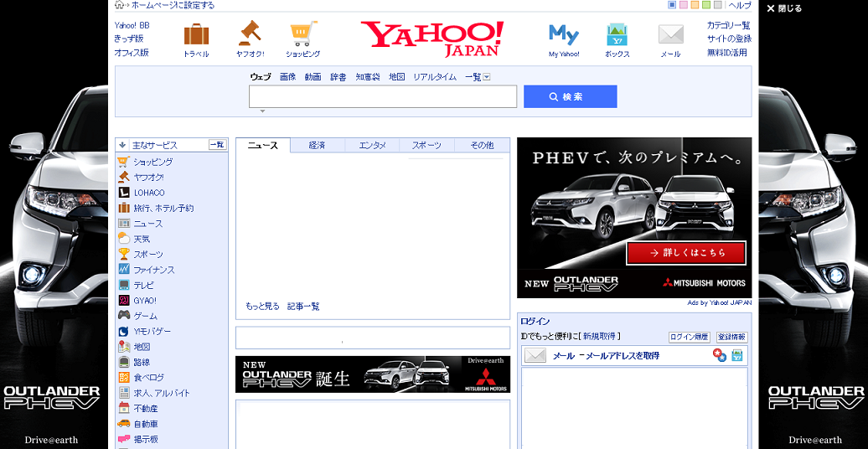Focus the web search input field
The image size is (868, 449).
pos(383,97)
